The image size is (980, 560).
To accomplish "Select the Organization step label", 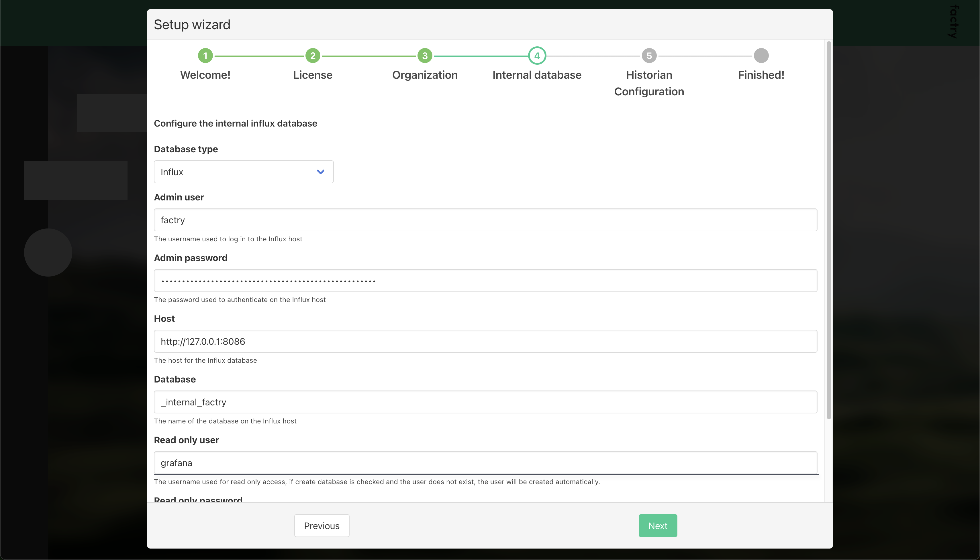I will pos(425,75).
